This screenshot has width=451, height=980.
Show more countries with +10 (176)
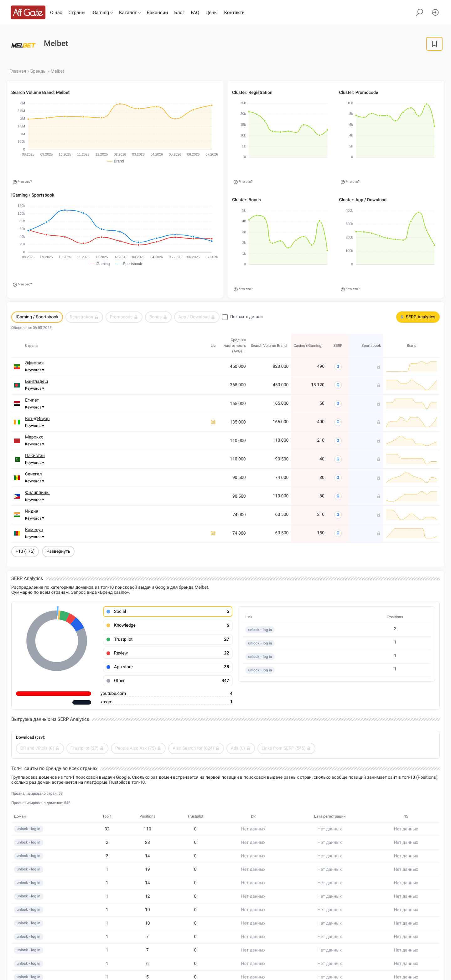point(25,551)
